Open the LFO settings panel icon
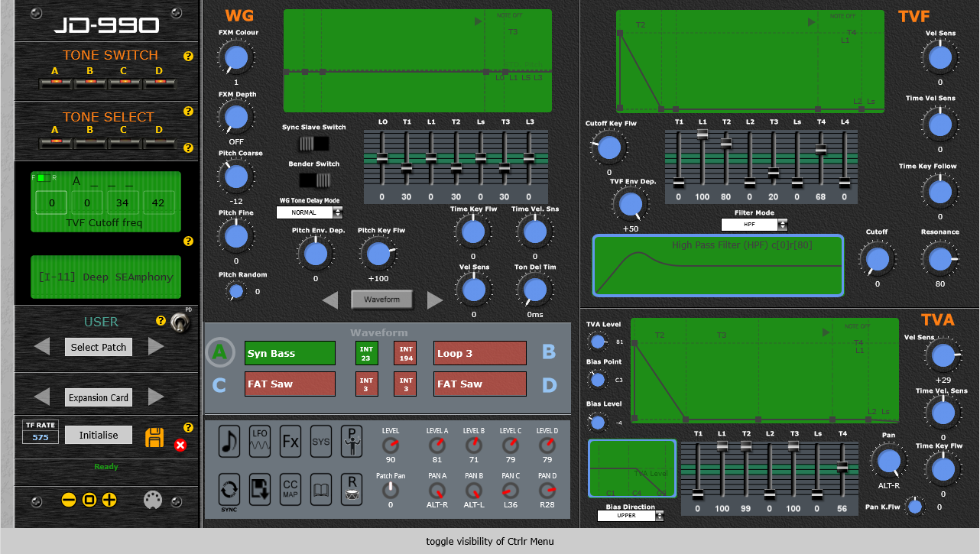 tap(260, 442)
